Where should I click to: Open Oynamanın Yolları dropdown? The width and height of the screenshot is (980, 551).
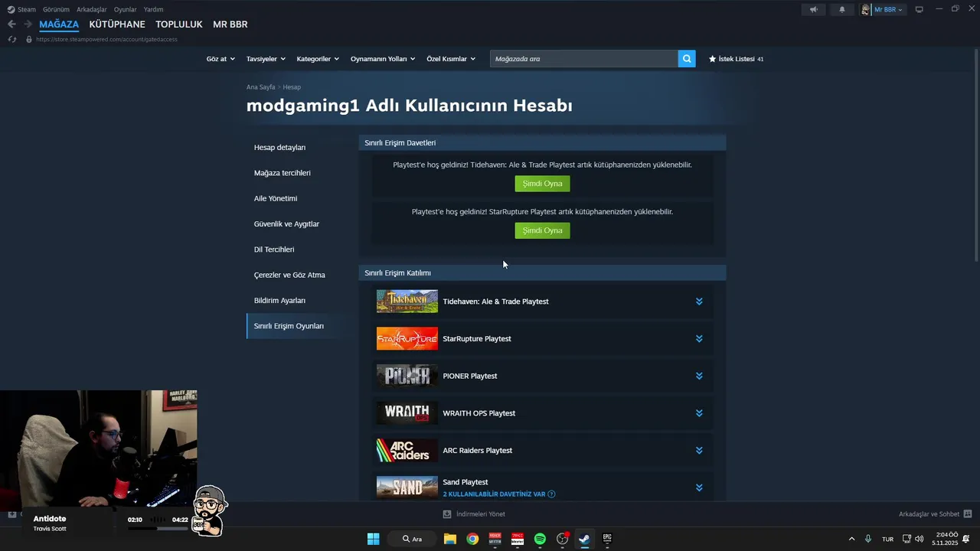coord(383,59)
